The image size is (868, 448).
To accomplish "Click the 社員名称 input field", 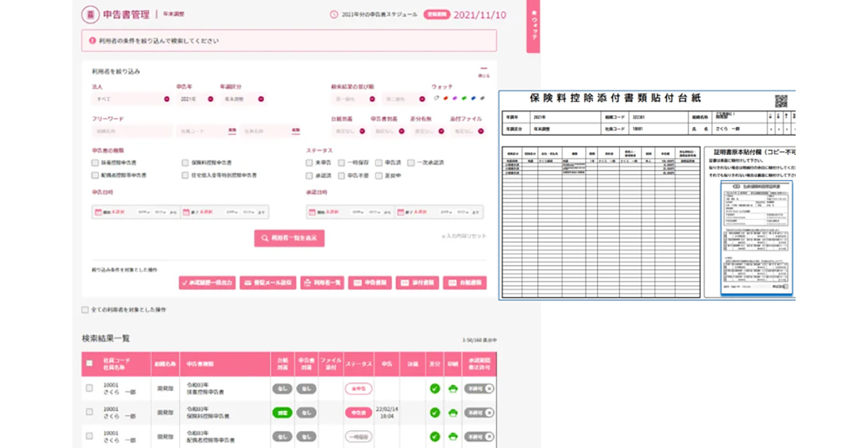I will [271, 131].
